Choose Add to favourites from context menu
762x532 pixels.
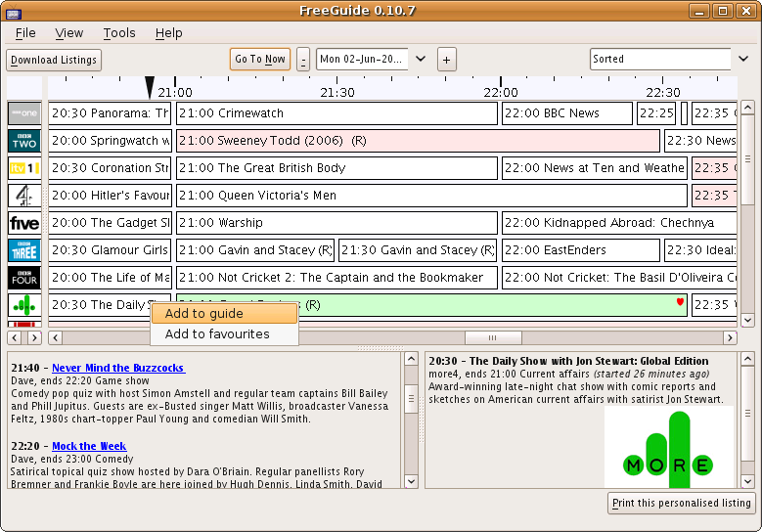tap(224, 333)
